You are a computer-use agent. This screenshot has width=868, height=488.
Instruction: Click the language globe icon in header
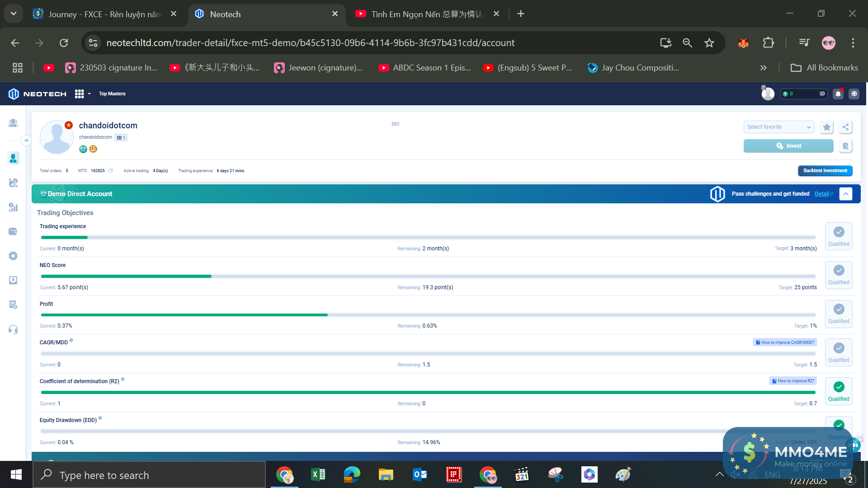click(854, 94)
